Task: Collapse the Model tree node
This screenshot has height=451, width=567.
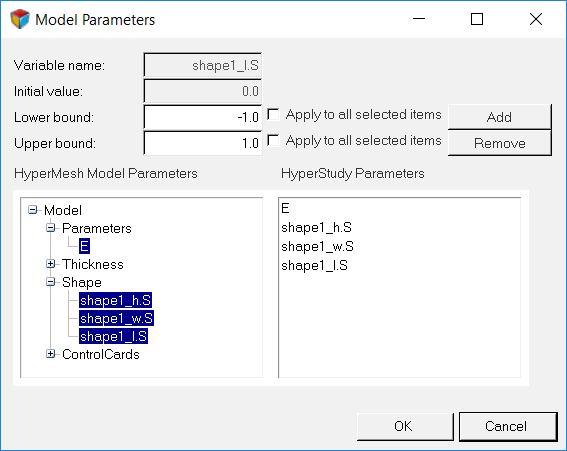Action: (x=33, y=210)
